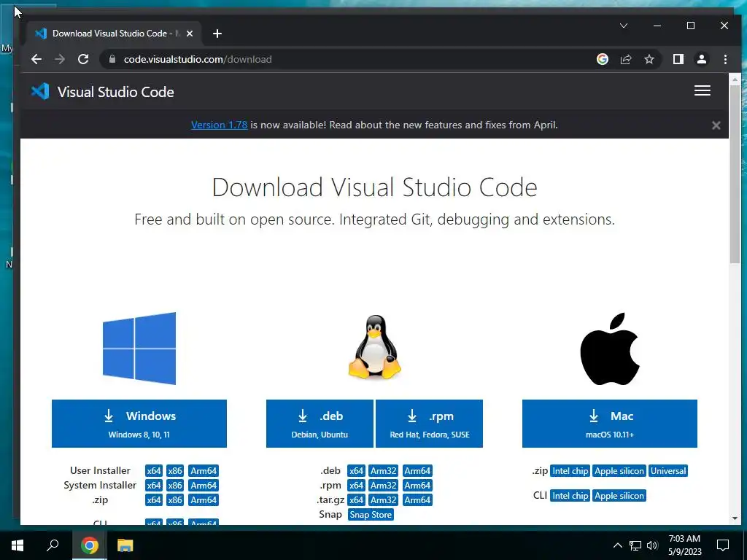Select Linux .rpm Arm64 download

click(x=417, y=485)
